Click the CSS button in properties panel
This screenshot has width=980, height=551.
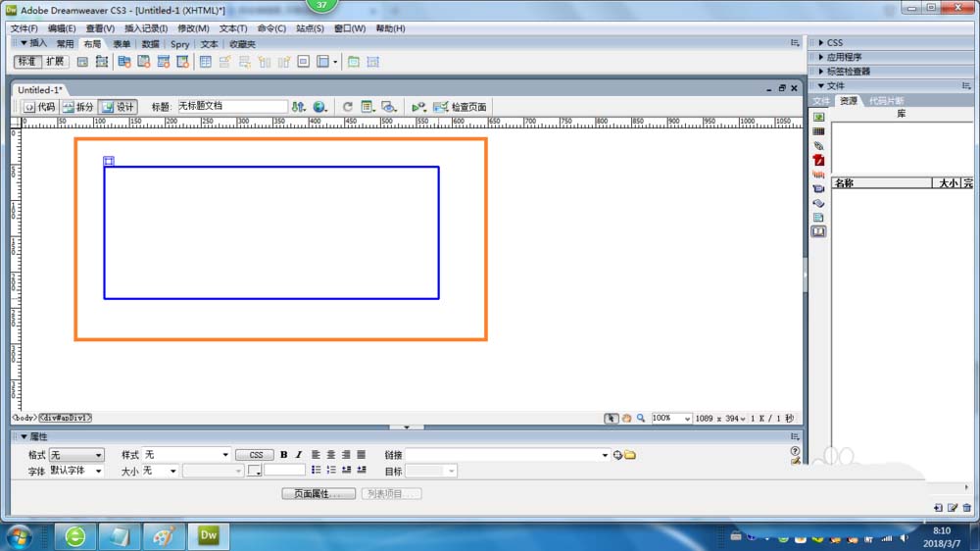click(255, 455)
